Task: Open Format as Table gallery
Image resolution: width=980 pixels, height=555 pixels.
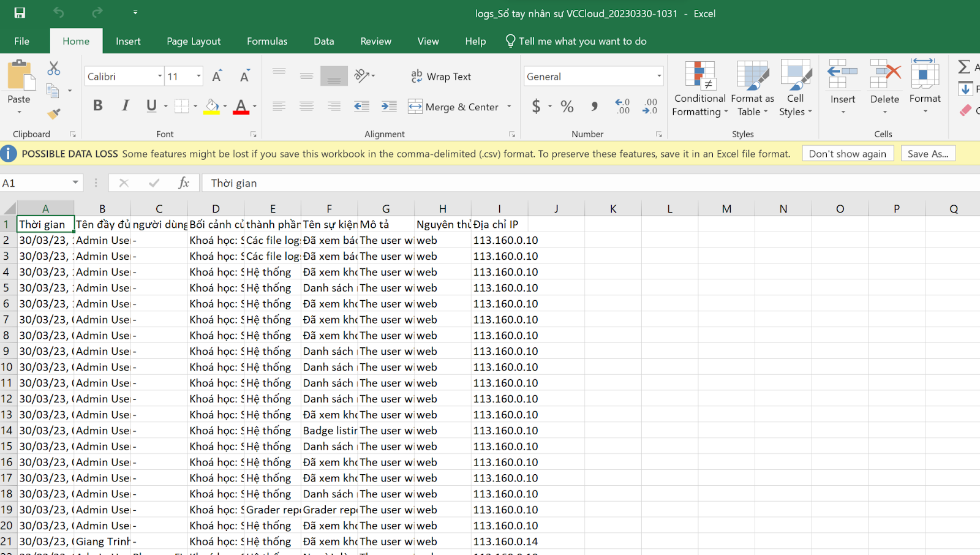Action: [753, 89]
